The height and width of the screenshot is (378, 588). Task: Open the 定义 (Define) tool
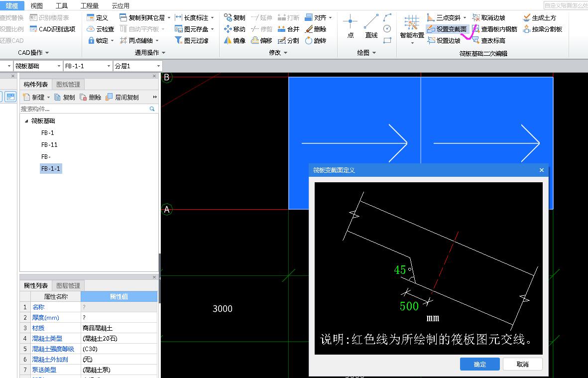click(98, 17)
